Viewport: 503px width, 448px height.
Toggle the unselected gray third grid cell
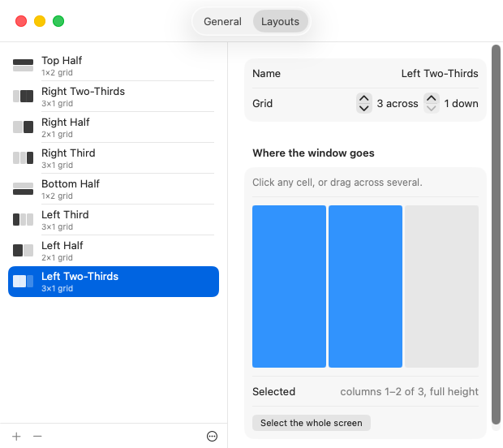point(441,286)
